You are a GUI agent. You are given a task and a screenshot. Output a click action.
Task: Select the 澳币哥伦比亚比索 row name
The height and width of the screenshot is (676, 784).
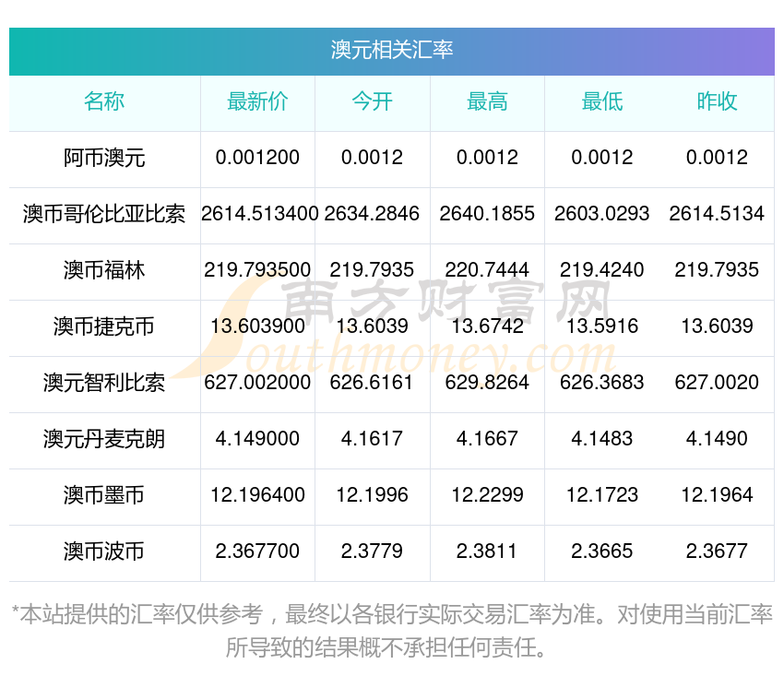[104, 214]
